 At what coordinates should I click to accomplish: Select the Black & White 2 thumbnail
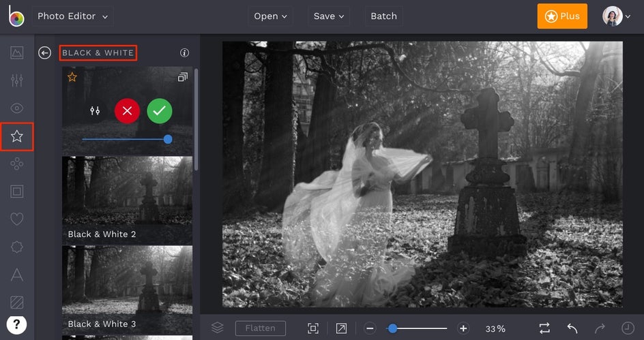pos(127,200)
